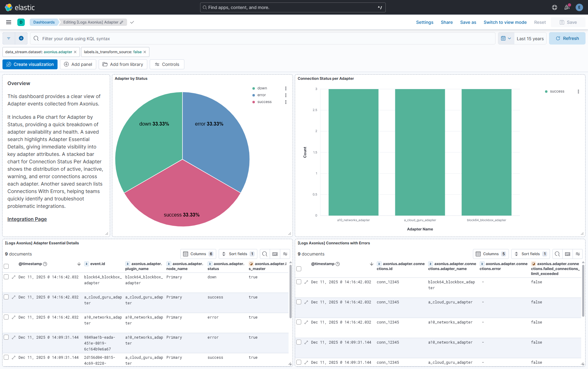Open Sort fields in Connections with Errors
This screenshot has height=369, width=588.
[530, 254]
